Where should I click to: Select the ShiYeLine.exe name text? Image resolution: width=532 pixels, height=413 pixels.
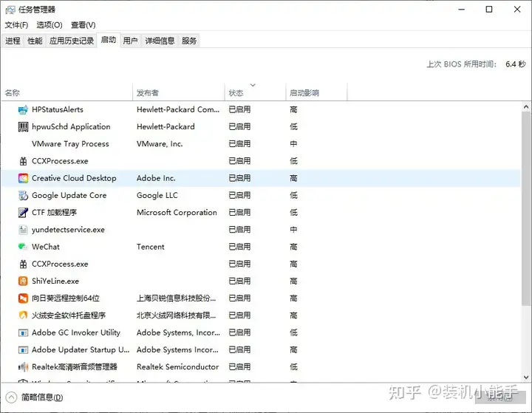point(55,281)
